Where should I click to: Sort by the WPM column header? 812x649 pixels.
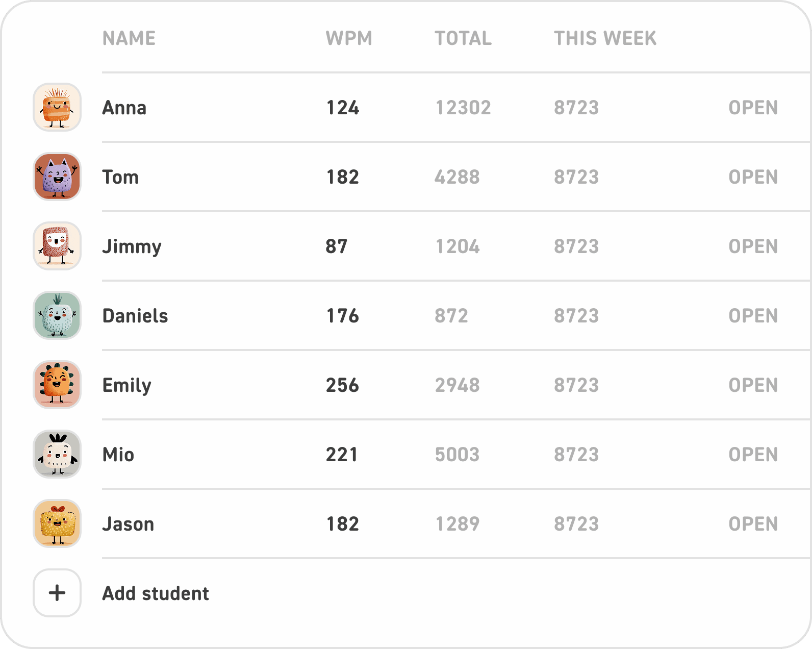[x=349, y=38]
